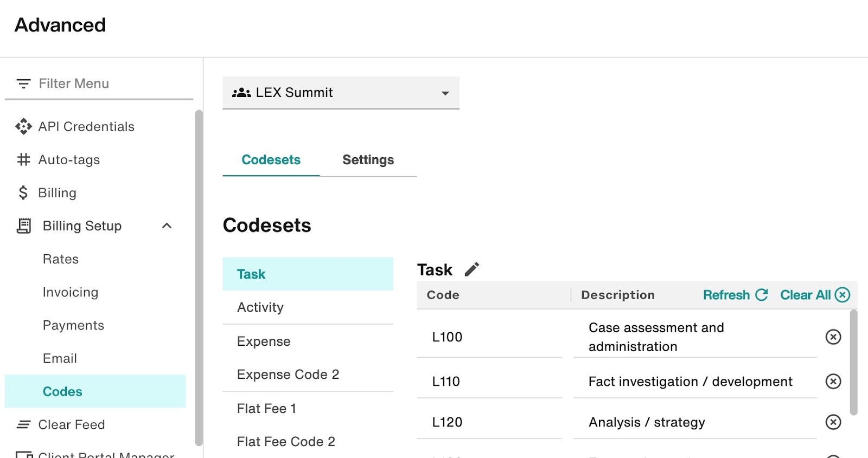868x458 pixels.
Task: Collapse the Billing Setup section
Action: coord(167,226)
